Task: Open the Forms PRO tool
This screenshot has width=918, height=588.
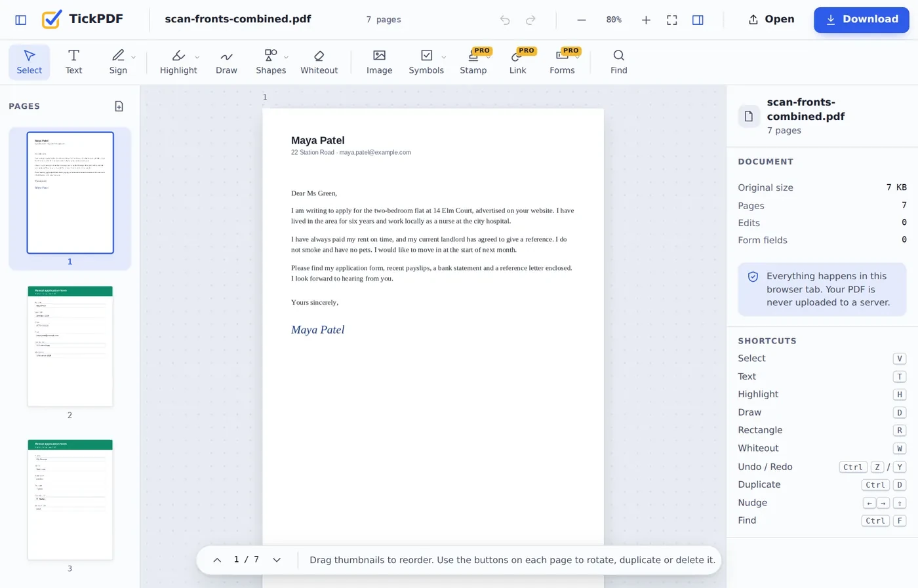Action: (x=562, y=62)
